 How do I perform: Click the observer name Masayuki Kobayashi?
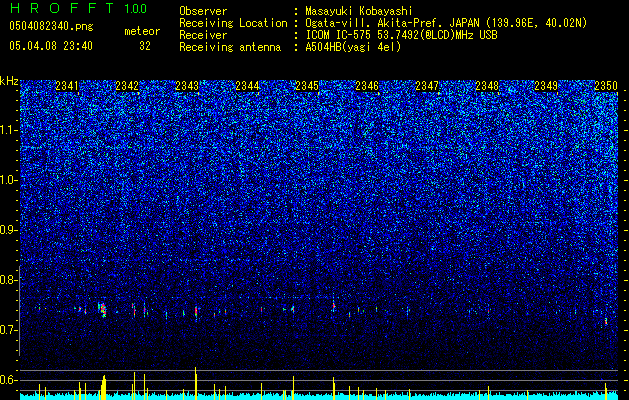coord(359,12)
